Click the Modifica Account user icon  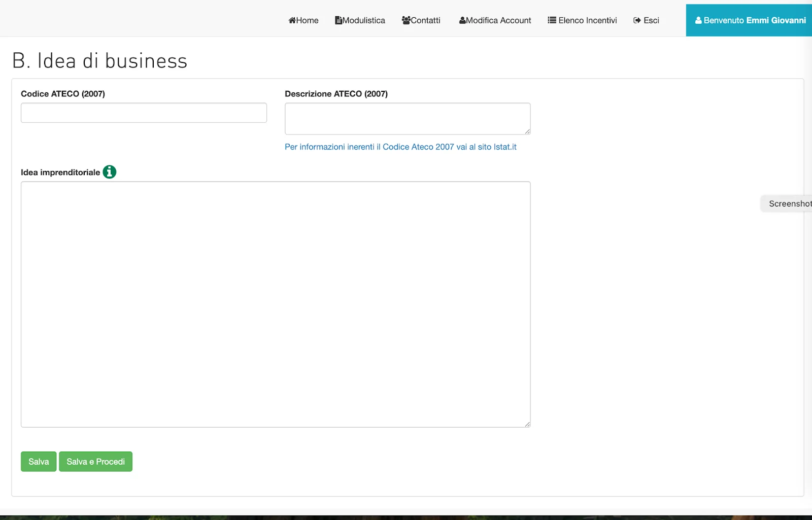[x=462, y=20]
